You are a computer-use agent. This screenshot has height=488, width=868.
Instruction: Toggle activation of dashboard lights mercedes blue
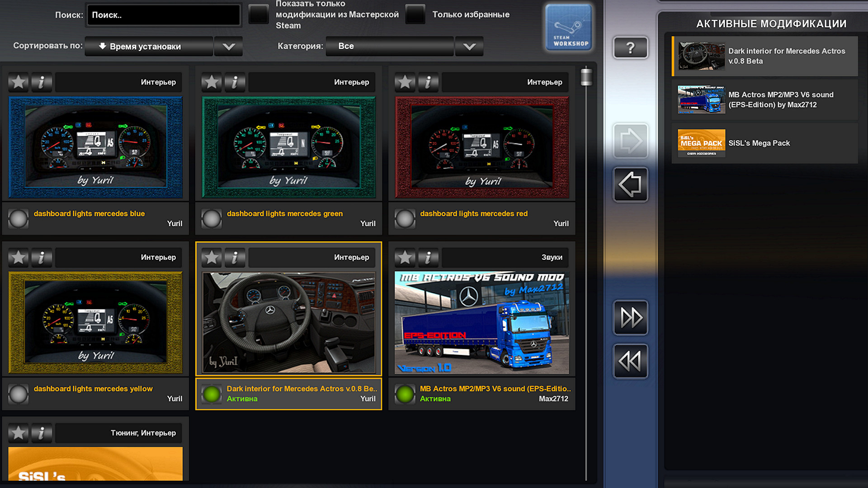click(x=19, y=219)
